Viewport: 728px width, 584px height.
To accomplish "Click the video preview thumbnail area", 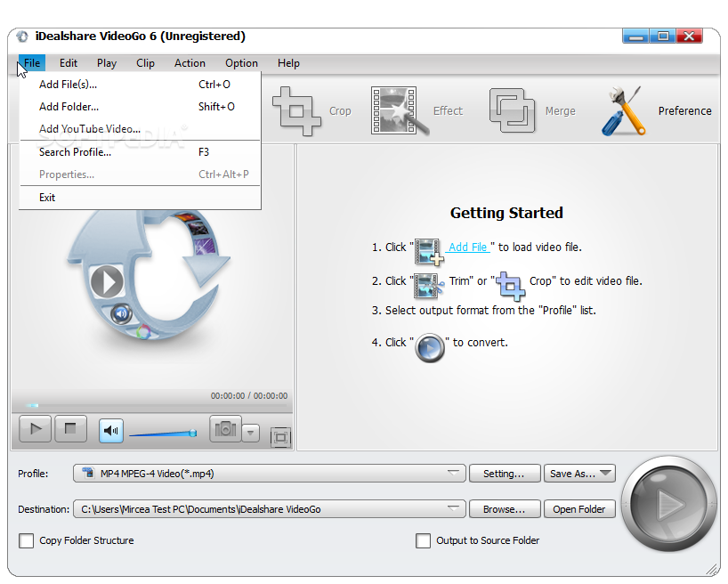I will point(152,268).
